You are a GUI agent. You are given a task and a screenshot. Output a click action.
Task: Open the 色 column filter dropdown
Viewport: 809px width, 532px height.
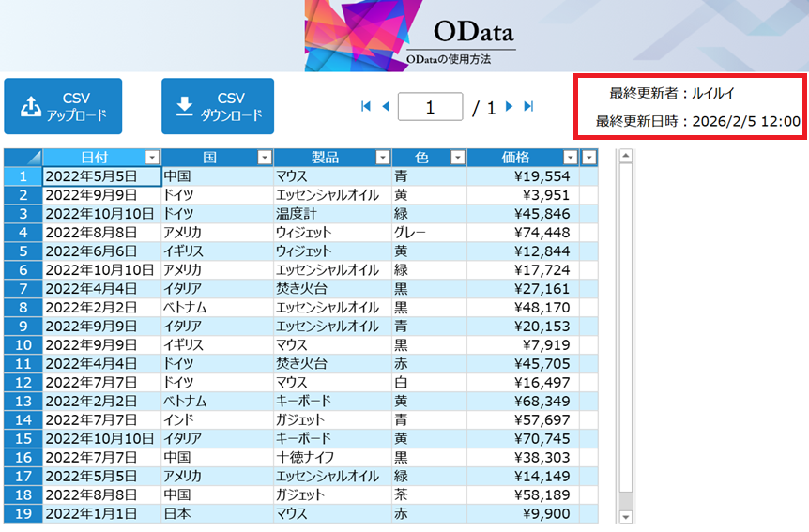coord(457,158)
